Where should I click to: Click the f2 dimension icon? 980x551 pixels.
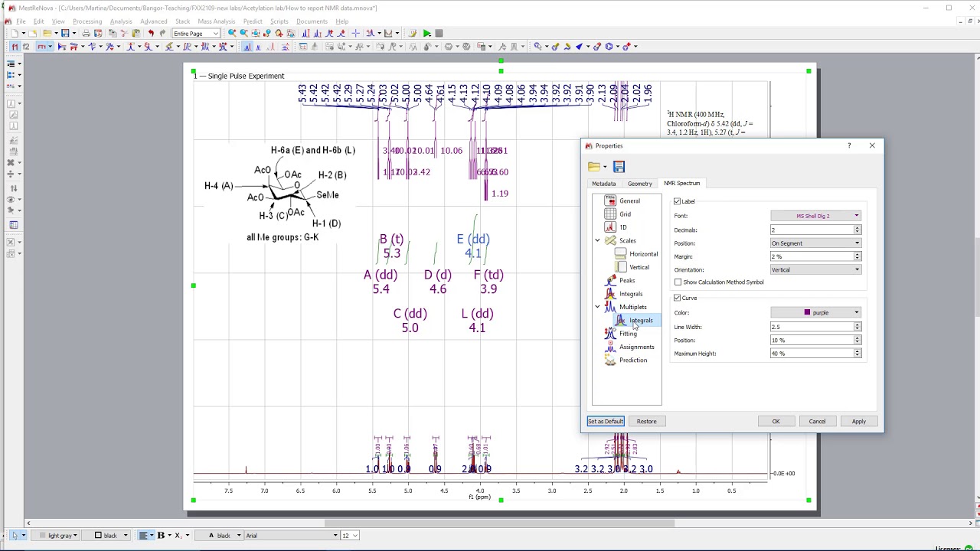click(x=26, y=47)
